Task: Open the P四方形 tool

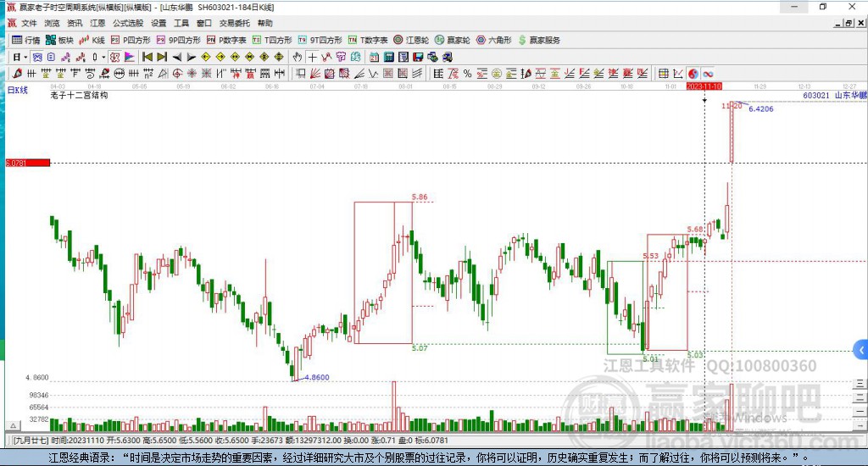Action: coord(131,40)
